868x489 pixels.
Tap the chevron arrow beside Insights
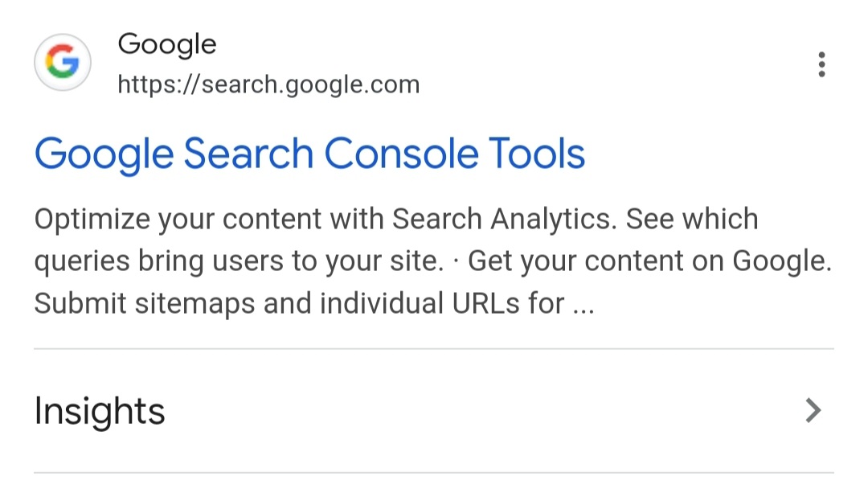point(813,410)
